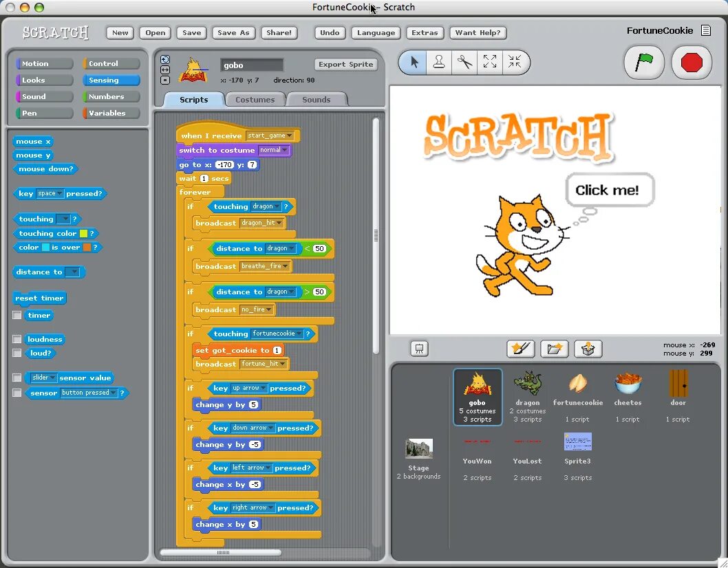This screenshot has height=568, width=728.
Task: Click the red stop sign button
Action: tap(692, 62)
